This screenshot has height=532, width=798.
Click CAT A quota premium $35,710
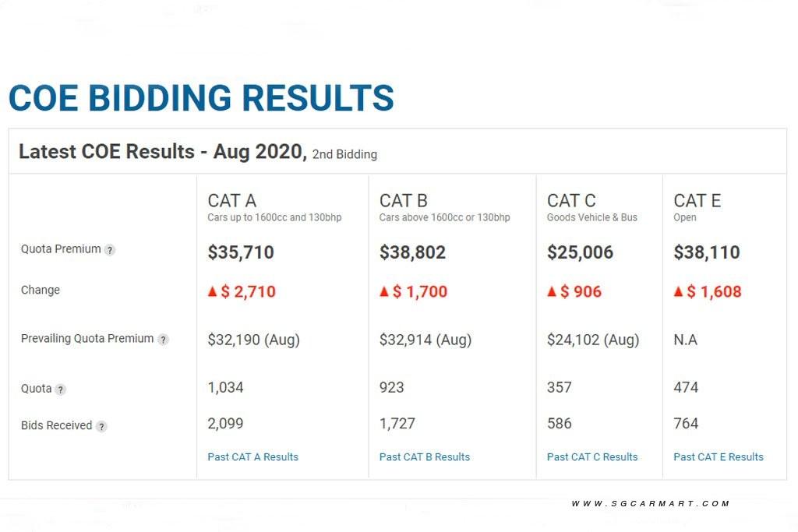click(241, 252)
